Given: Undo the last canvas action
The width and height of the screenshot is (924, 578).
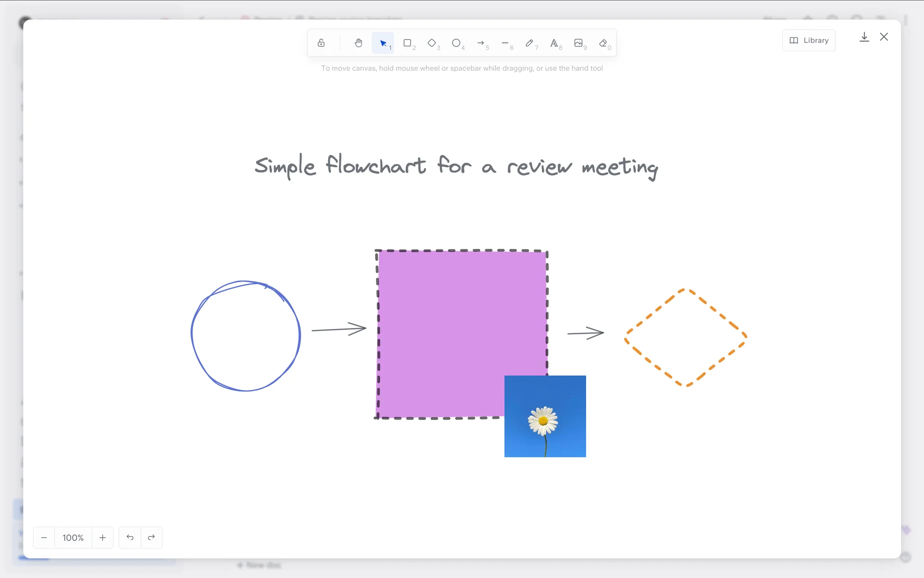Looking at the screenshot, I should [x=130, y=538].
